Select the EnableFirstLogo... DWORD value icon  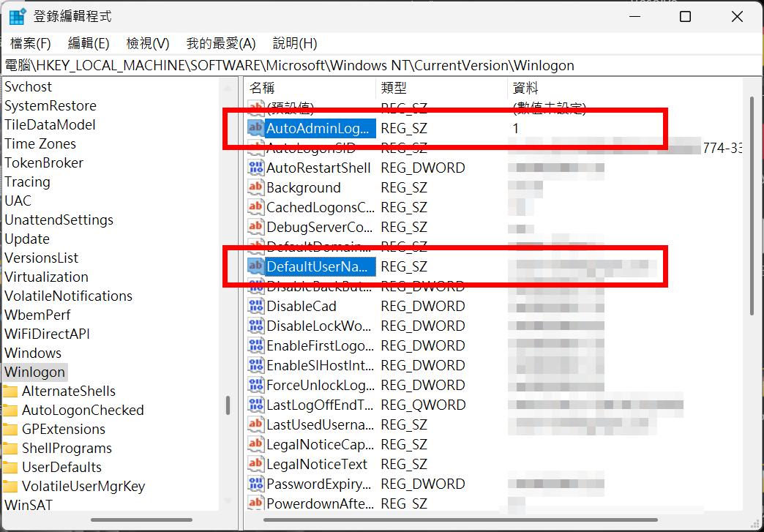coord(256,345)
